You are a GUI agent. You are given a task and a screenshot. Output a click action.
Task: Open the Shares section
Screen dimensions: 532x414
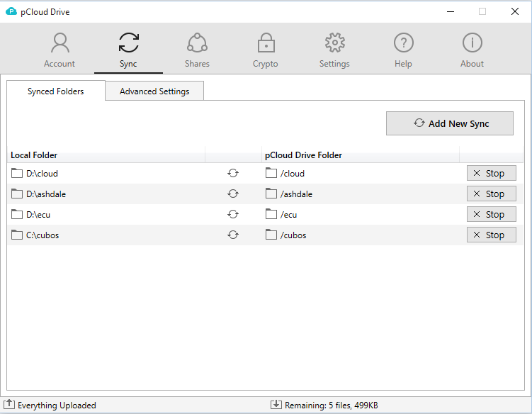click(x=197, y=49)
